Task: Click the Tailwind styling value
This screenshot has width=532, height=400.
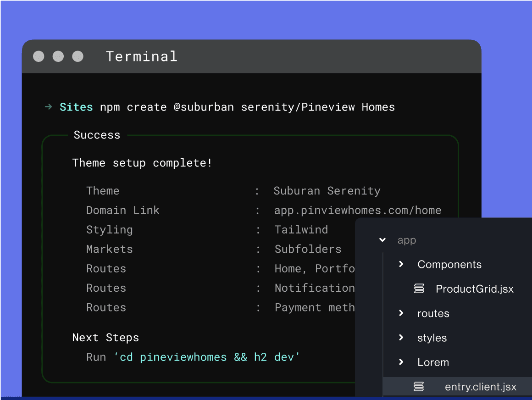Action: click(x=301, y=229)
